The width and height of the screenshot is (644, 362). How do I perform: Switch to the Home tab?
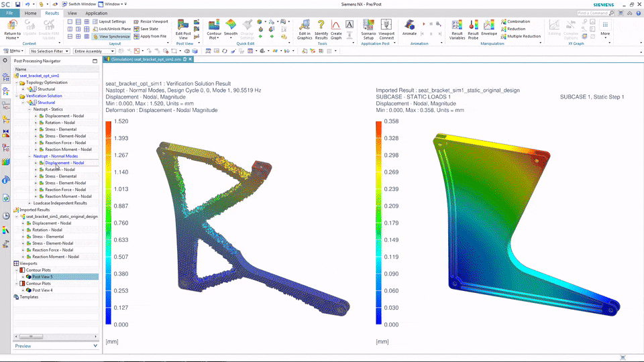30,13
